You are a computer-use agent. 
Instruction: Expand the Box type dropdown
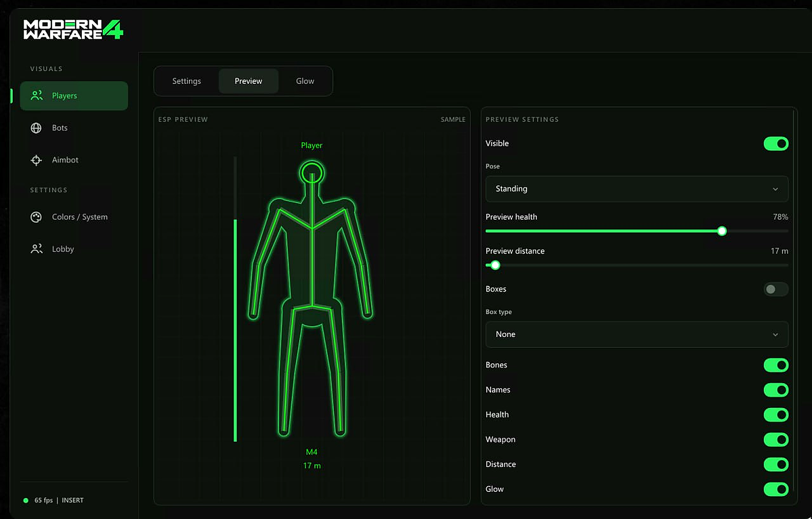coord(637,334)
